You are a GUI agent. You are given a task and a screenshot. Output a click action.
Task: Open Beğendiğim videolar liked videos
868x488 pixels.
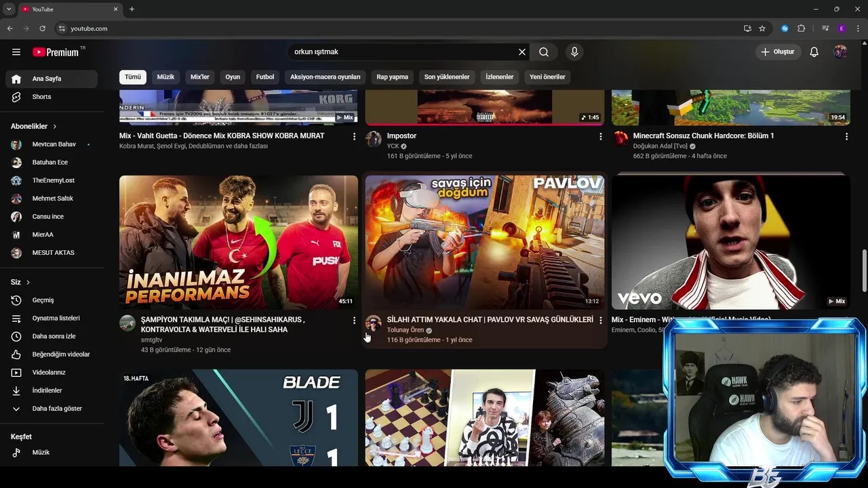(x=52, y=354)
